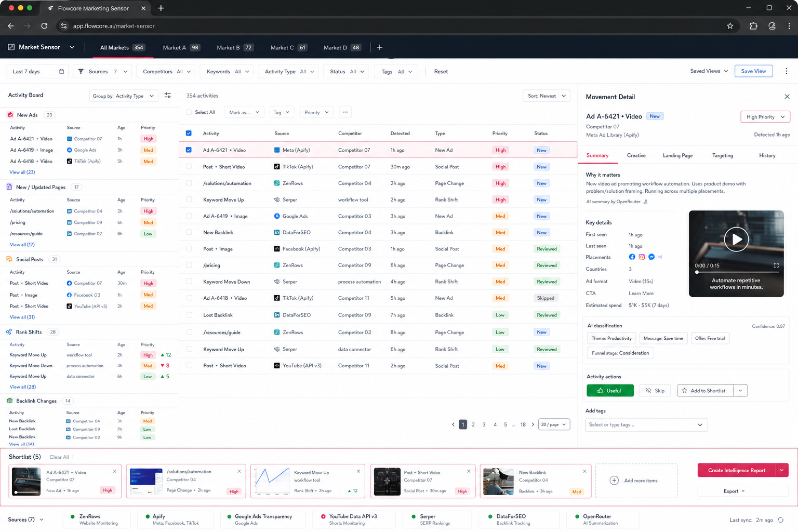Click the Messenger placement icon
Viewport: 798px width, 532px height.
651,257
